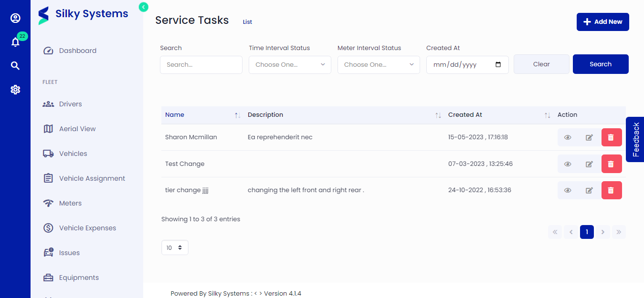The height and width of the screenshot is (298, 644).
Task: Delete the tier change jjjj task
Action: coord(612,190)
